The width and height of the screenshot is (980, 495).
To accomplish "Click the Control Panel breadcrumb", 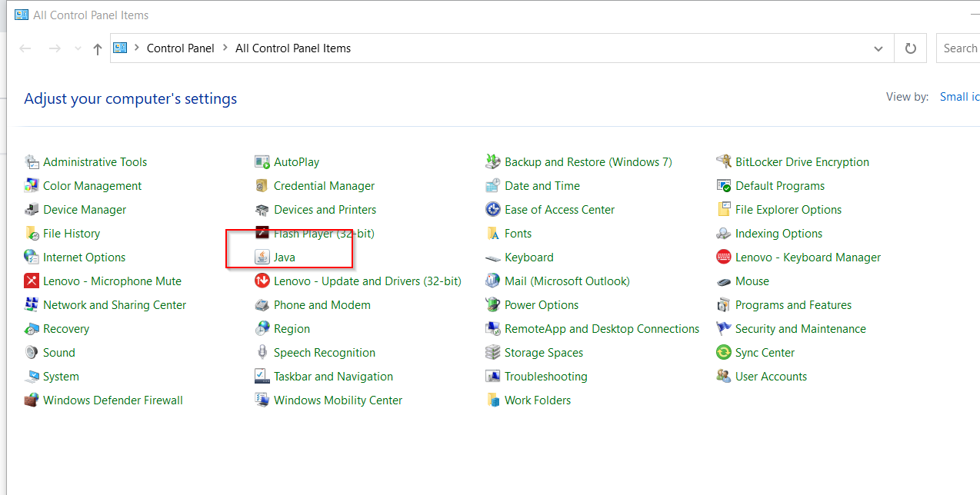I will tap(181, 48).
